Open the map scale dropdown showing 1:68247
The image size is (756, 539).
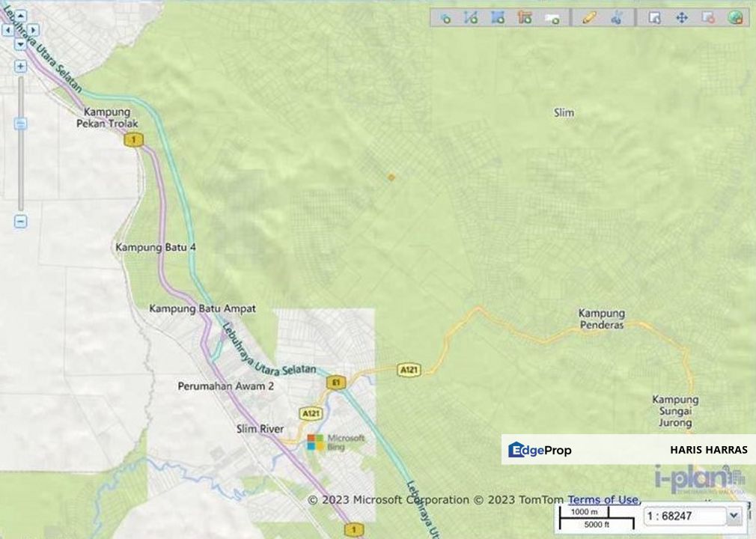click(x=733, y=516)
